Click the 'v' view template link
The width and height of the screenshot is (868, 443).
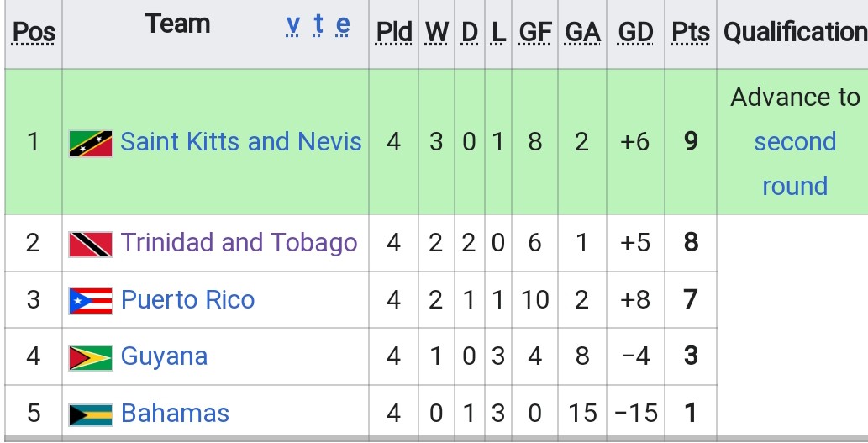(292, 25)
